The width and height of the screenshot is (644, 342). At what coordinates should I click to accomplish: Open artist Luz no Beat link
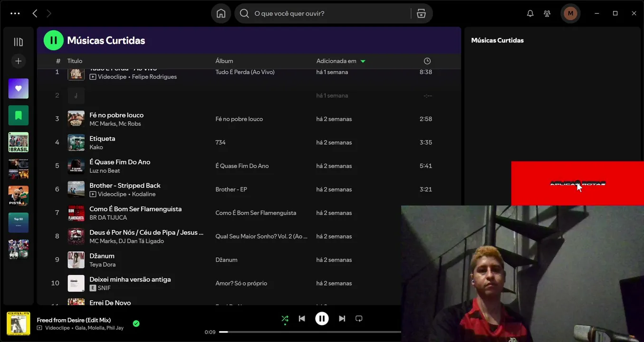pos(105,171)
